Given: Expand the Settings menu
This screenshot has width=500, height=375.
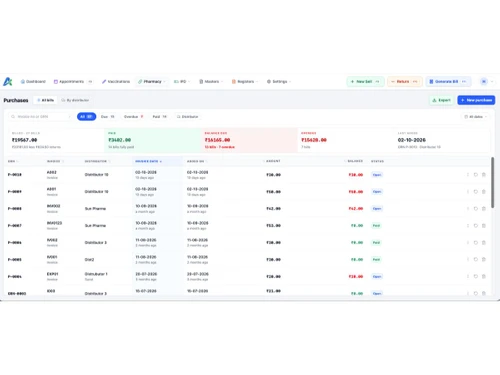Looking at the screenshot, I should (279, 81).
